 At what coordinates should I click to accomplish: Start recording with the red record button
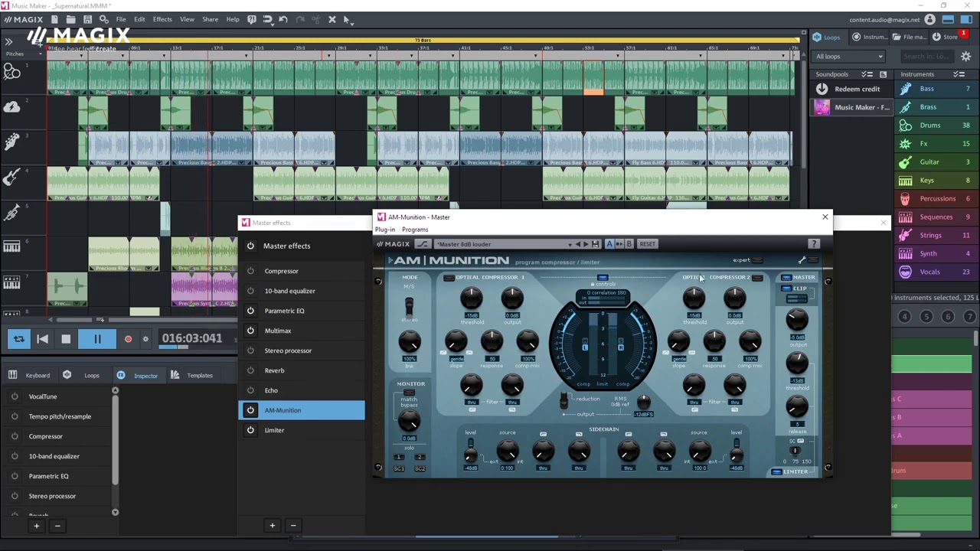pyautogui.click(x=128, y=339)
